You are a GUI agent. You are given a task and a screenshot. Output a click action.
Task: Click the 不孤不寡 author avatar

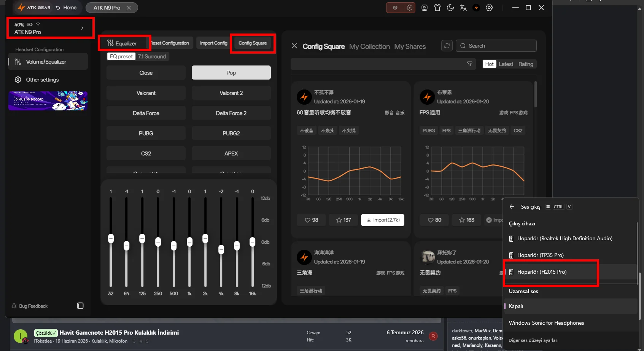click(x=304, y=97)
